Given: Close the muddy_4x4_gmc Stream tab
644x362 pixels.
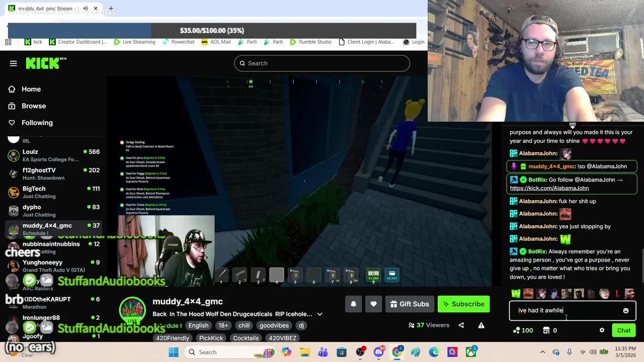Looking at the screenshot, I should (x=95, y=9).
